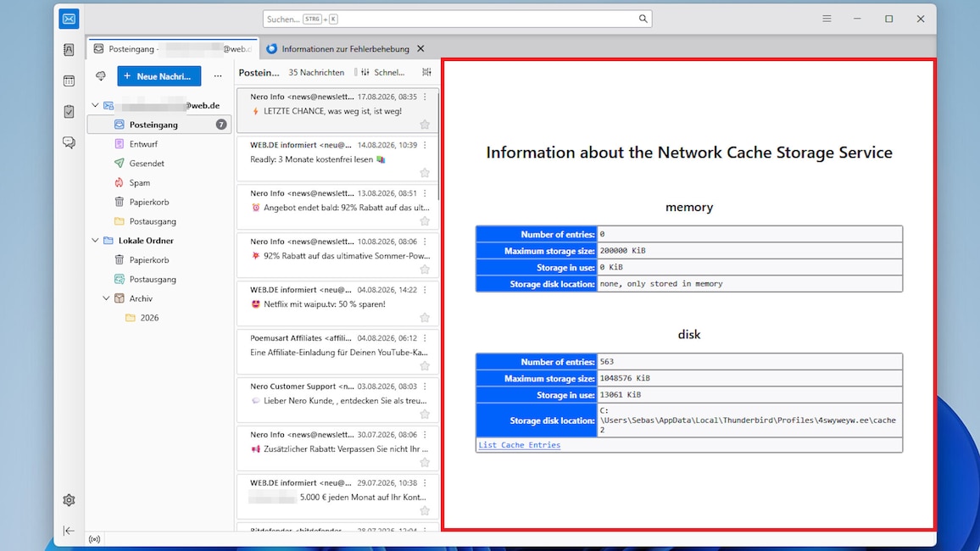Open more menu for 04.08.2026, 06:12 message
The width and height of the screenshot is (980, 551).
pos(425,338)
